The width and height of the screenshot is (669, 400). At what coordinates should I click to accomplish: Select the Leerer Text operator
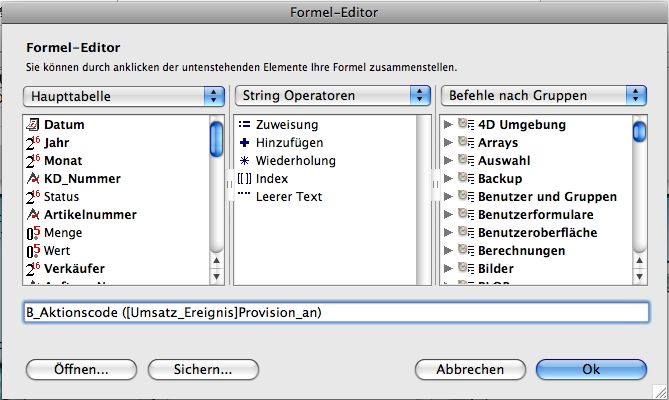point(288,197)
